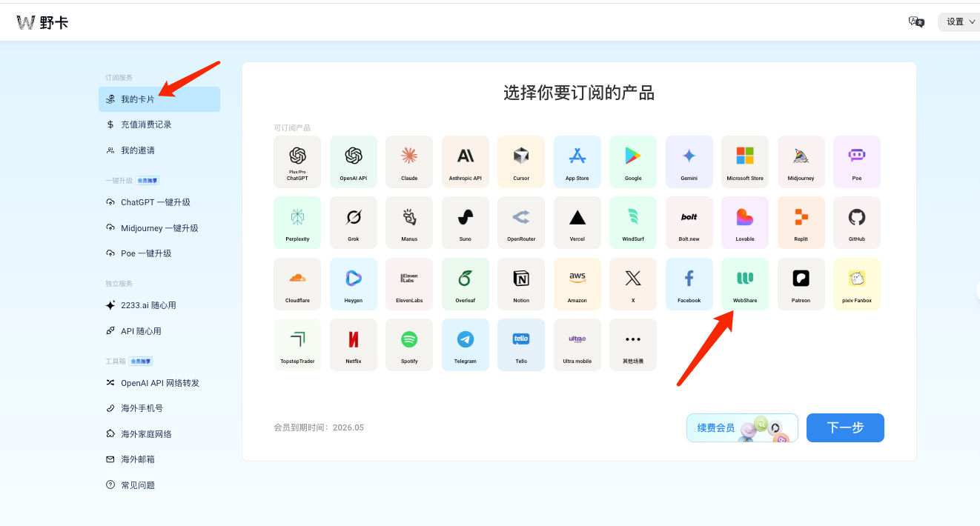Select the Bolt.new tile
Screen dimensions: 980x526
point(689,222)
